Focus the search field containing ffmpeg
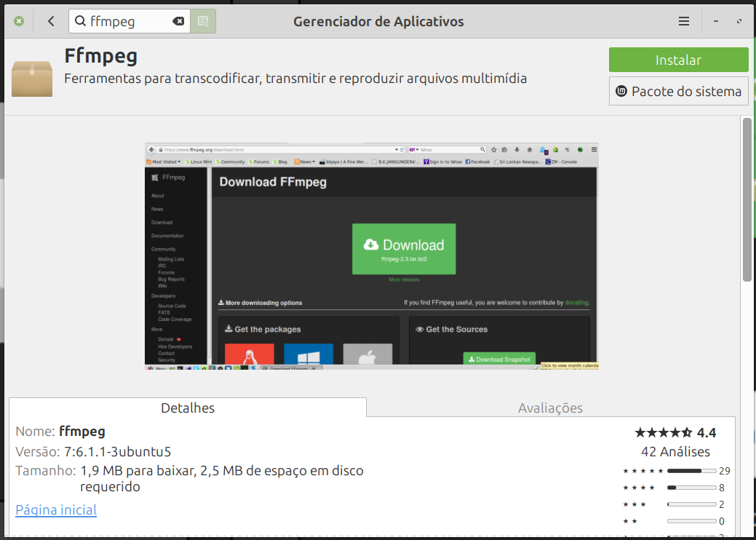This screenshot has height=540, width=756. pos(129,21)
